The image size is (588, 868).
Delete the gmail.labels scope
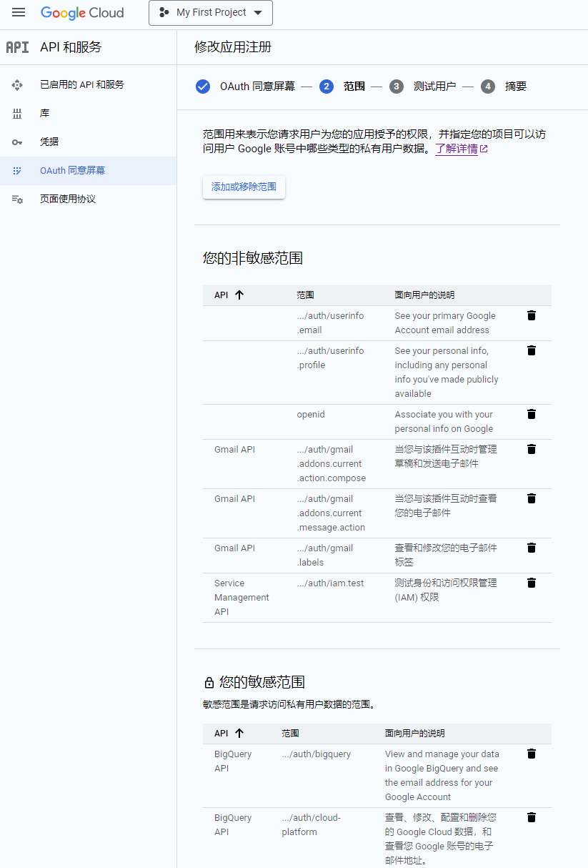tap(532, 548)
